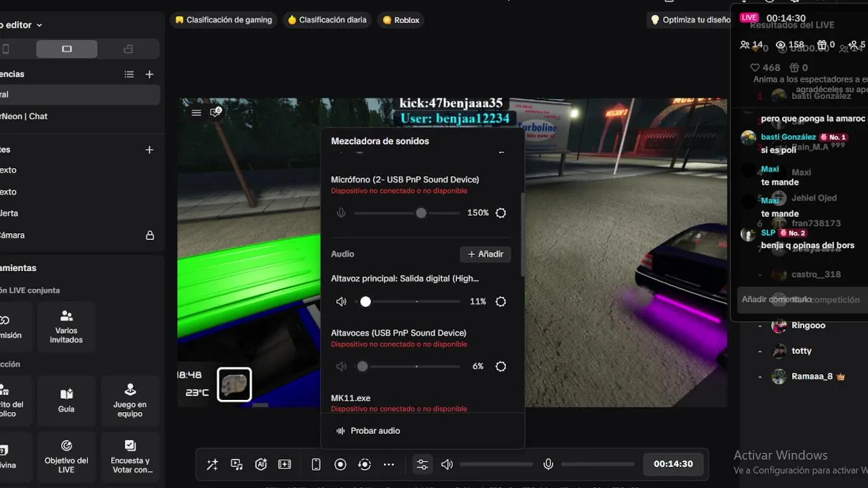The width and height of the screenshot is (868, 488).
Task: Start recording with the record circle icon
Action: 340,464
